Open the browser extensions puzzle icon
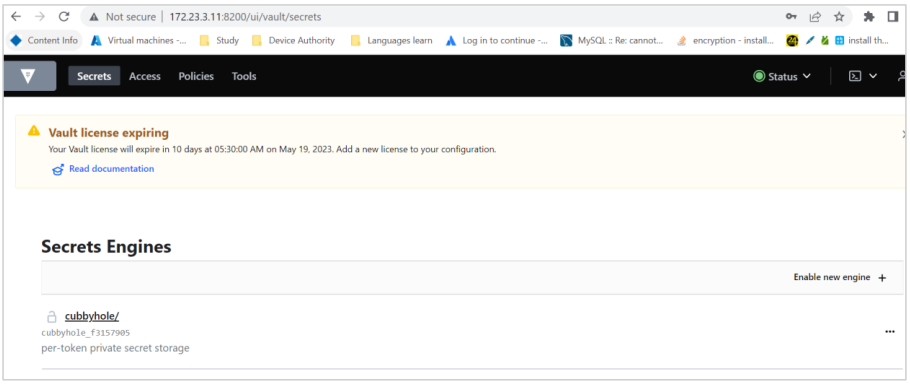The width and height of the screenshot is (910, 384). pos(869,17)
